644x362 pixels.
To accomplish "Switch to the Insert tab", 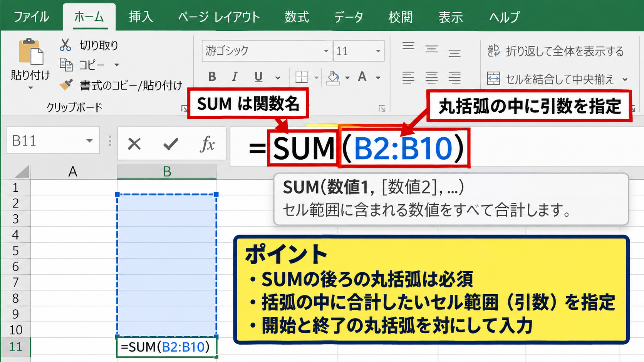I will click(141, 17).
